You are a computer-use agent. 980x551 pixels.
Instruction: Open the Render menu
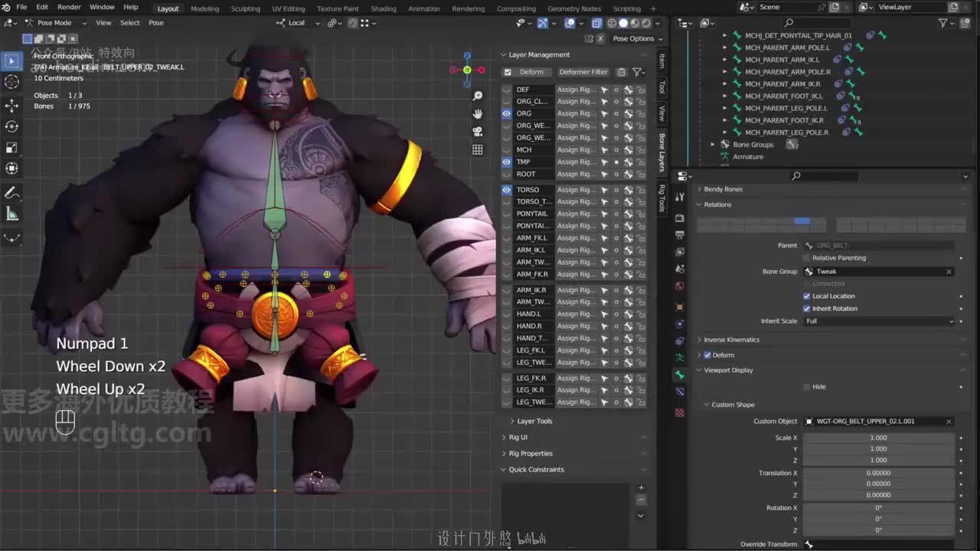point(69,8)
